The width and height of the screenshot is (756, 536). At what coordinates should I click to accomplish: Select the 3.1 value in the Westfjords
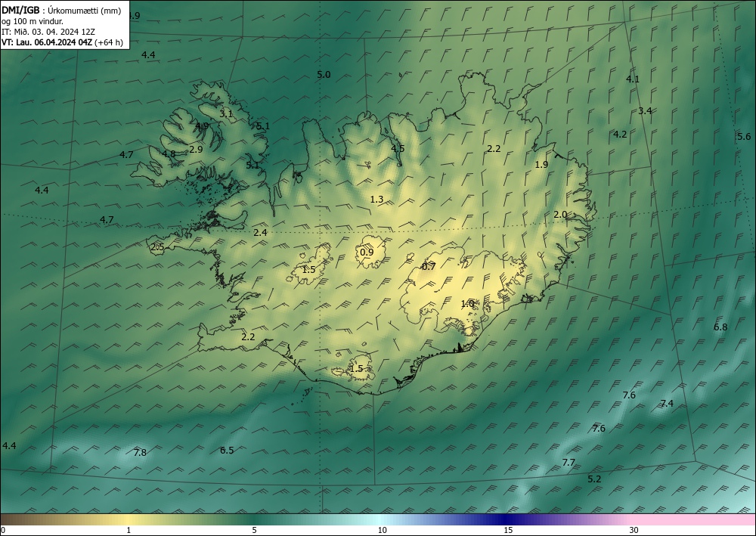(x=226, y=114)
